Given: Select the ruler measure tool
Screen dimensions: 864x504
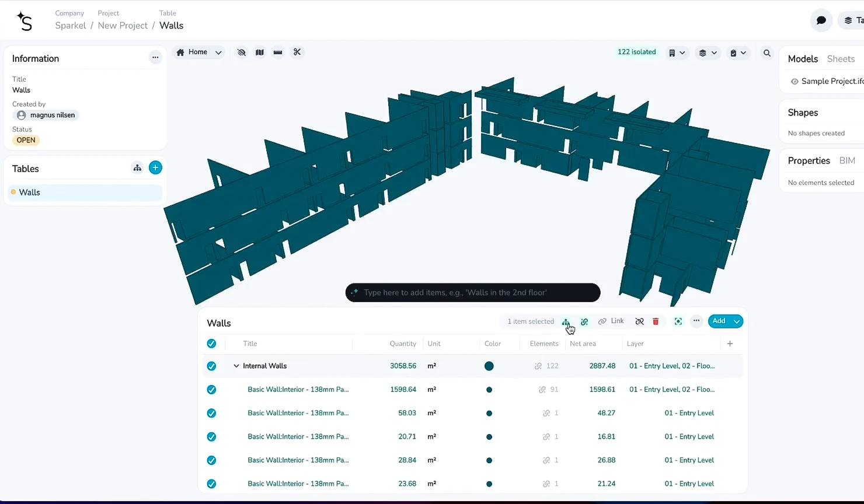Looking at the screenshot, I should click(x=278, y=52).
